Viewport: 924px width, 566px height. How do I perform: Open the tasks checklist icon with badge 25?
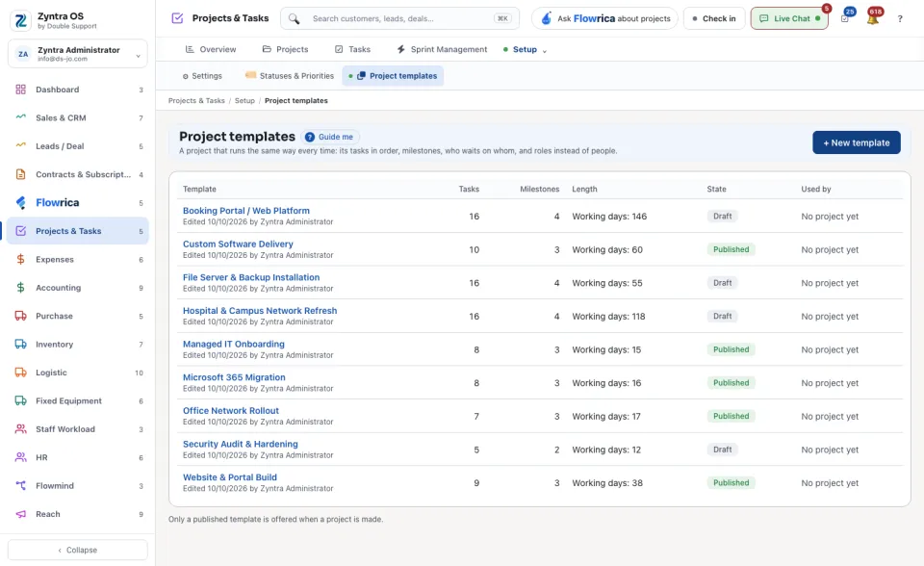845,19
